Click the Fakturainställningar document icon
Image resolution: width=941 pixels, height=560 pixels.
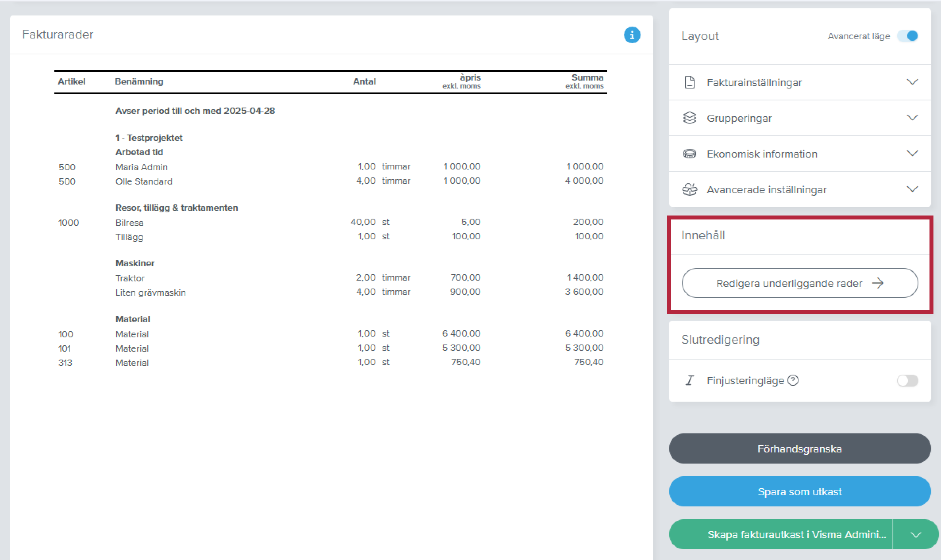pyautogui.click(x=690, y=82)
